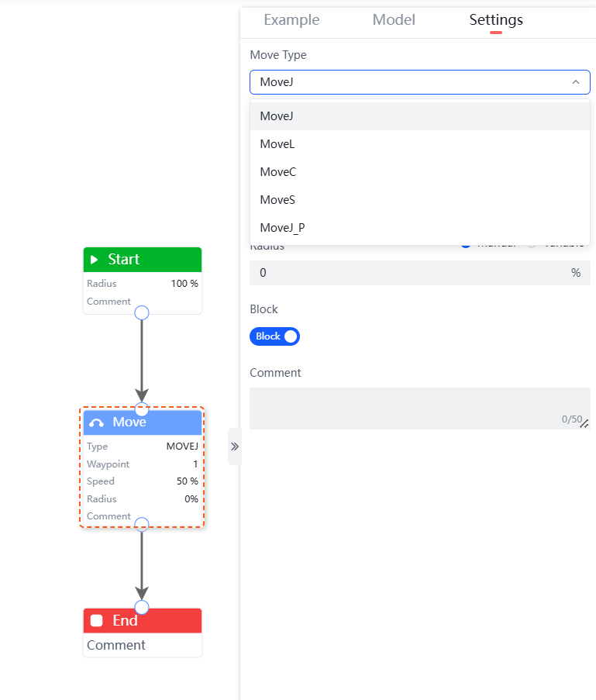Click the Comment box resize handle

585,424
